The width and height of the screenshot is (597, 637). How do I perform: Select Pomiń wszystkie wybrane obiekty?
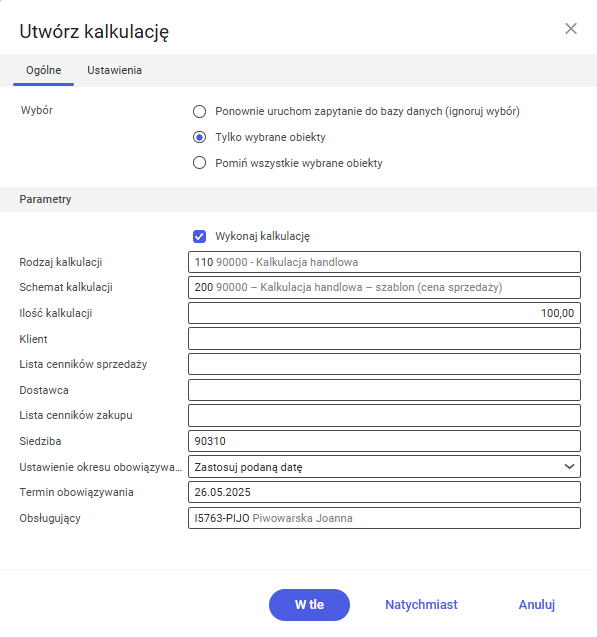tap(199, 163)
